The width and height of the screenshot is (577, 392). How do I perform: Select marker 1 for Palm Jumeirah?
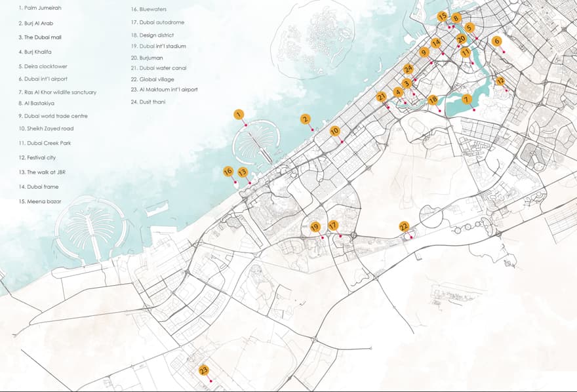tap(239, 113)
